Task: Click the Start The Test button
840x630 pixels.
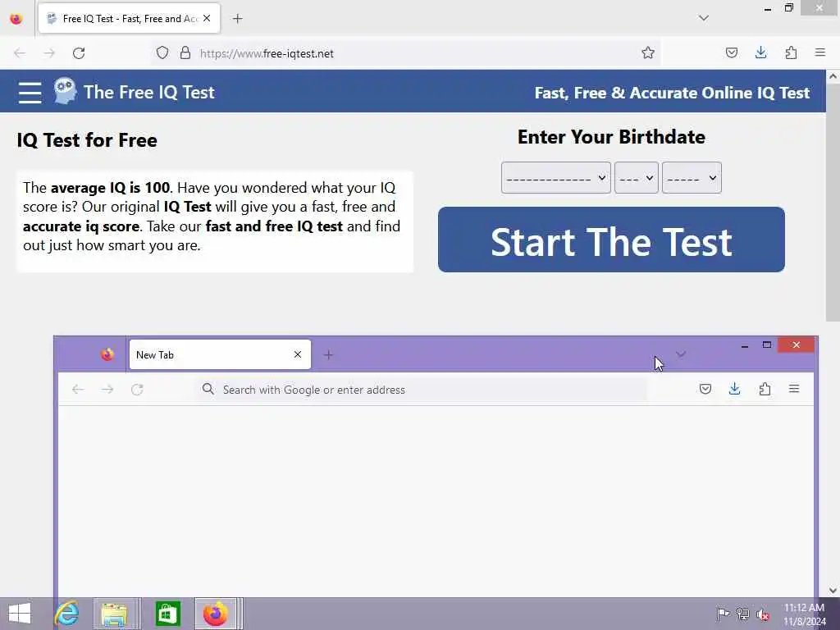Action: [x=611, y=240]
